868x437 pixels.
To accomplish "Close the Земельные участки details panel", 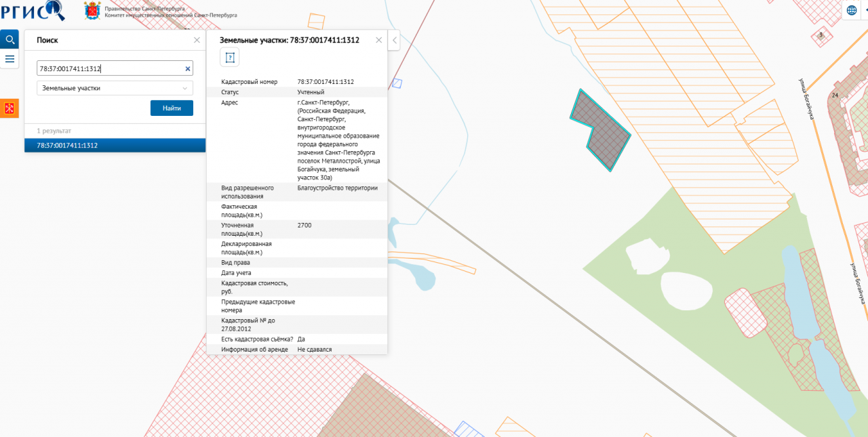I will [x=379, y=40].
